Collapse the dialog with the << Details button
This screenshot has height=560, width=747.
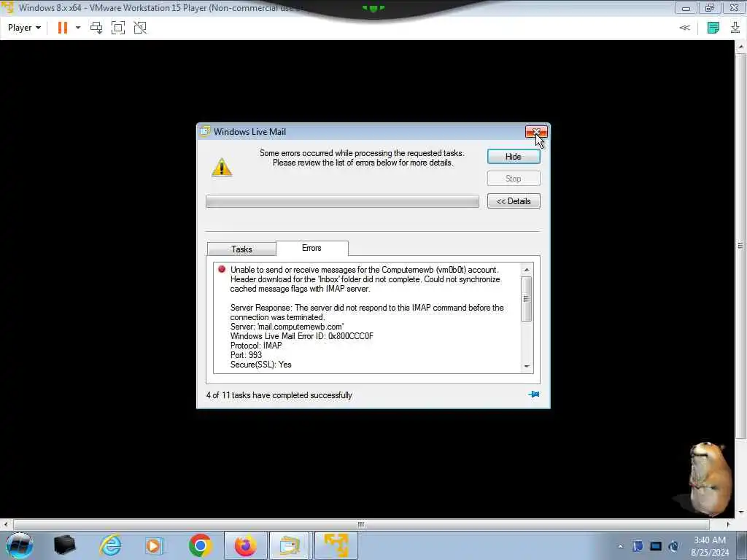coord(514,201)
